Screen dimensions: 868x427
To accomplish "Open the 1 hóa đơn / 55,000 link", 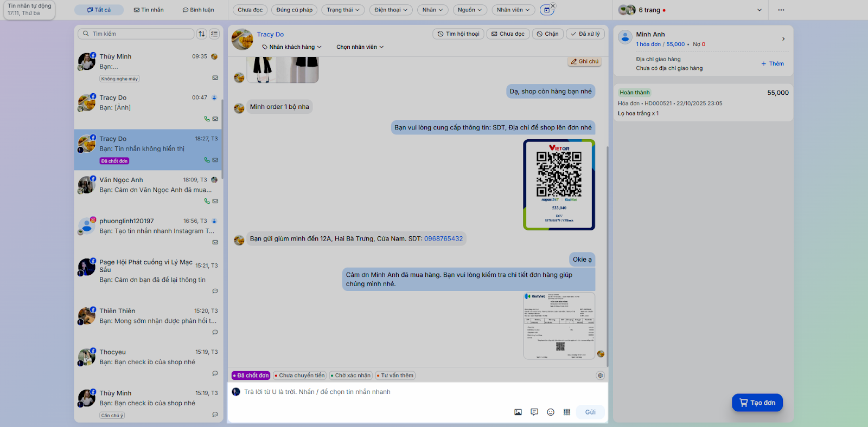I will tap(660, 44).
